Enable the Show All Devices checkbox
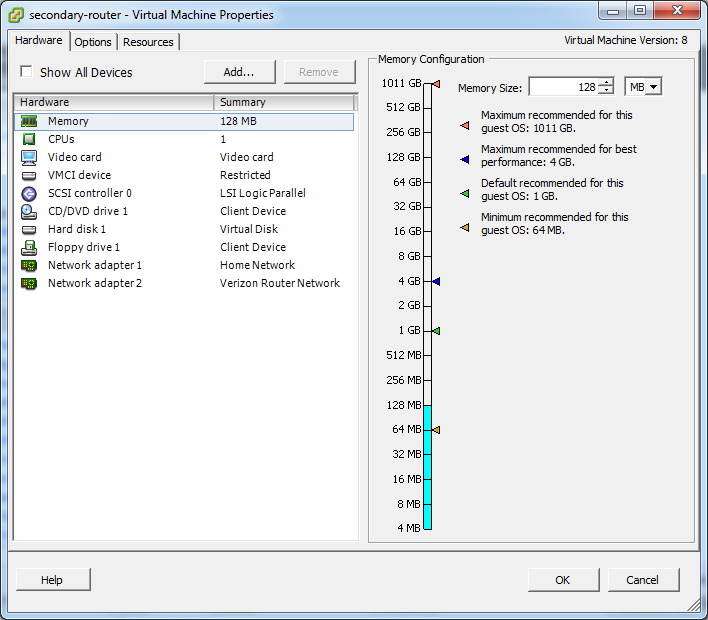This screenshot has height=620, width=708. coord(26,72)
